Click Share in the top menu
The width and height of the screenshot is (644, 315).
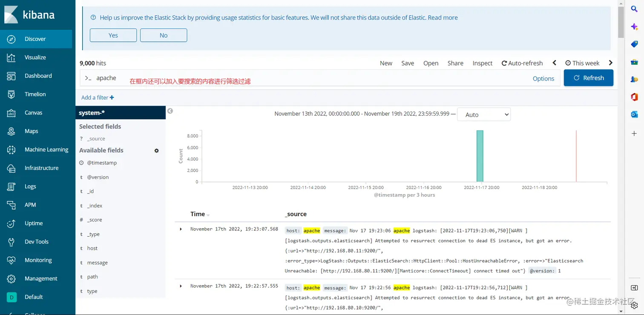tap(455, 63)
